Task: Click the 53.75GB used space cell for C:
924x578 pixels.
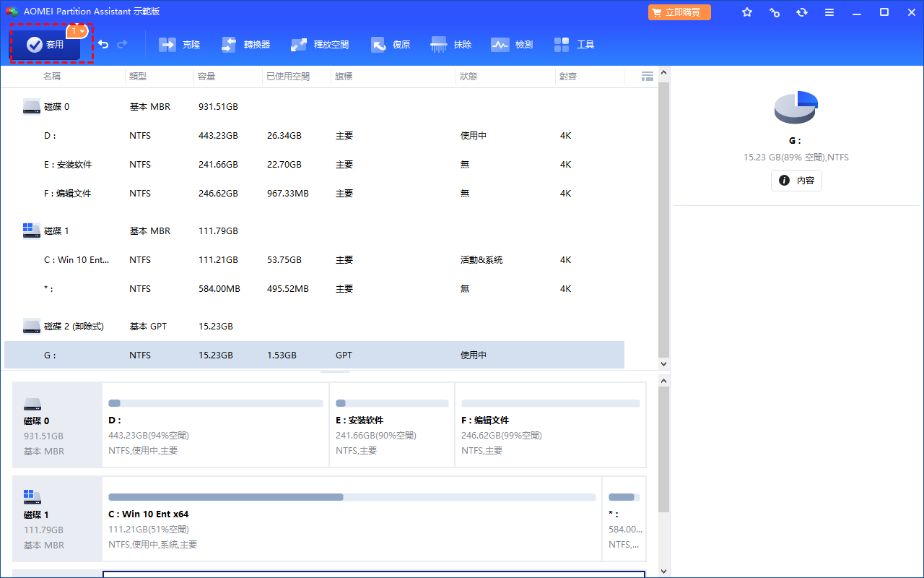Action: coord(284,260)
